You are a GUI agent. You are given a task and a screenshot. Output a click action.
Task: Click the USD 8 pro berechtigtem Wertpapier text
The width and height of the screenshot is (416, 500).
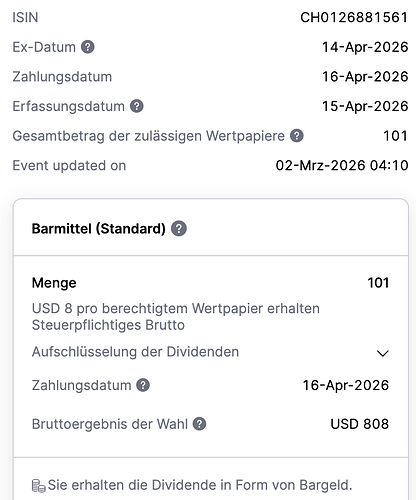click(176, 309)
